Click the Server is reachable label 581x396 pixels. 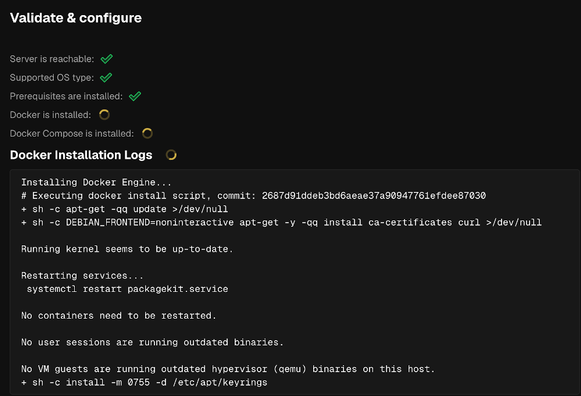click(52, 59)
